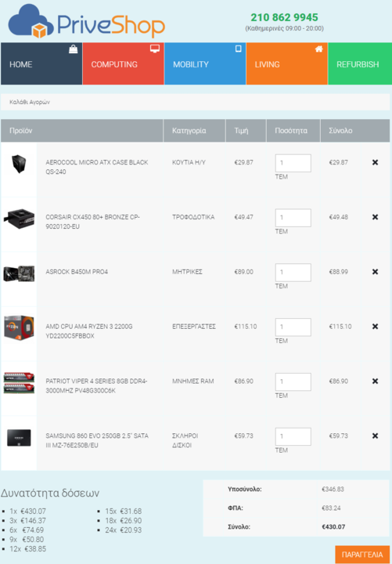This screenshot has width=392, height=564.
Task: Click the Corsair power supply thumbnail
Action: [19, 218]
